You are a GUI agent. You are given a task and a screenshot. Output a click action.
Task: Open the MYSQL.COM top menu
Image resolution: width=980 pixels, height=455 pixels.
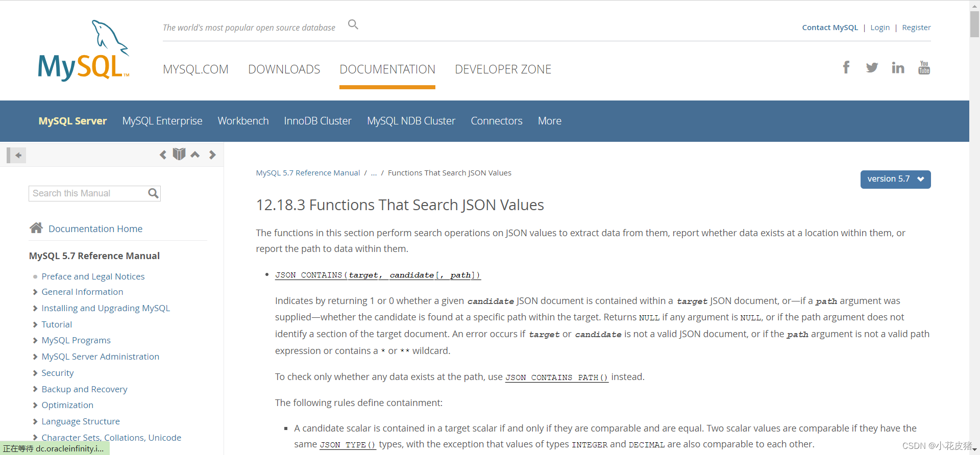[x=195, y=69]
